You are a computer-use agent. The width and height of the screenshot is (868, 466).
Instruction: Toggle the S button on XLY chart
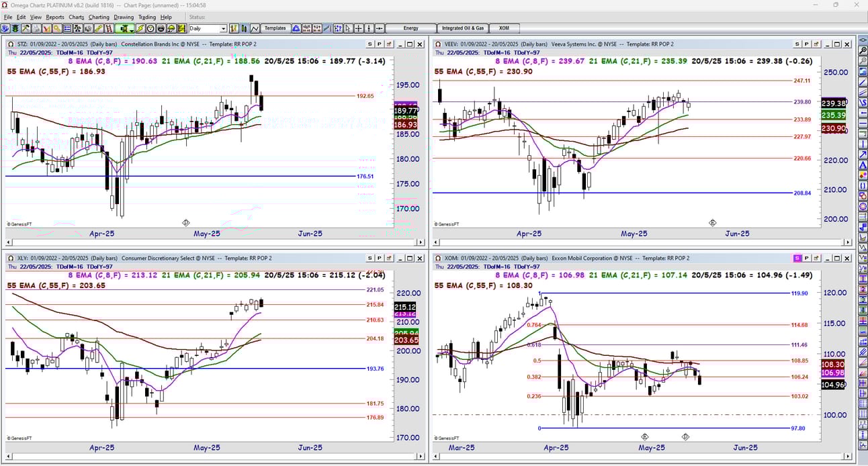[370, 258]
